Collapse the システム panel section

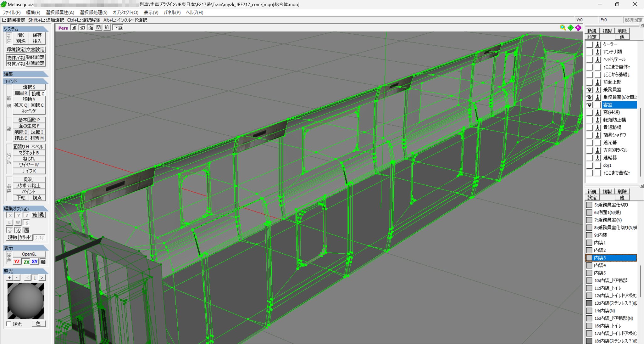25,29
